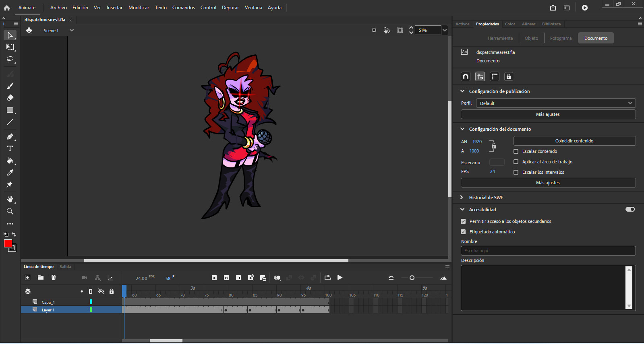The width and height of the screenshot is (644, 344).
Task: Switch to the Biblioteca tab
Action: (x=551, y=24)
